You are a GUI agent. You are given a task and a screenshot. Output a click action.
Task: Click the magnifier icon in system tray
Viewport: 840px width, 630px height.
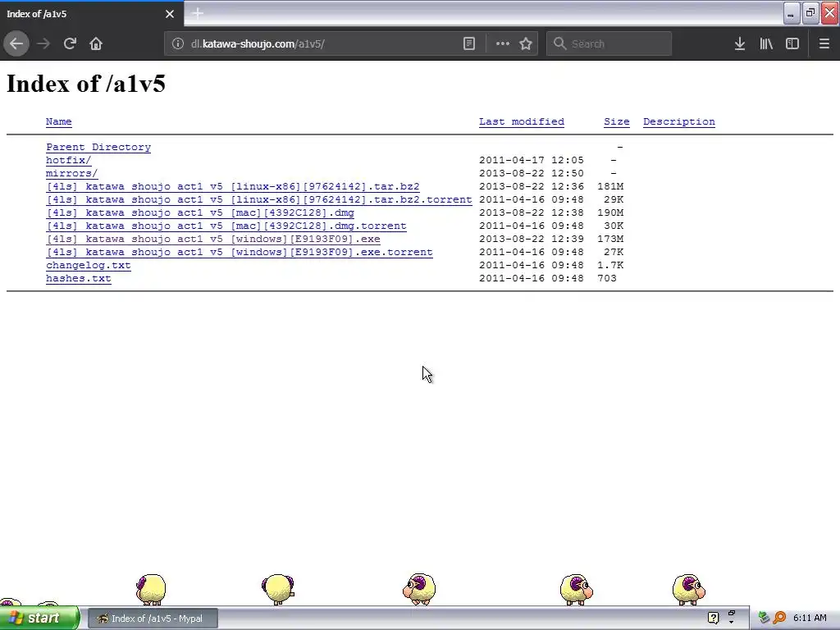pos(779,618)
